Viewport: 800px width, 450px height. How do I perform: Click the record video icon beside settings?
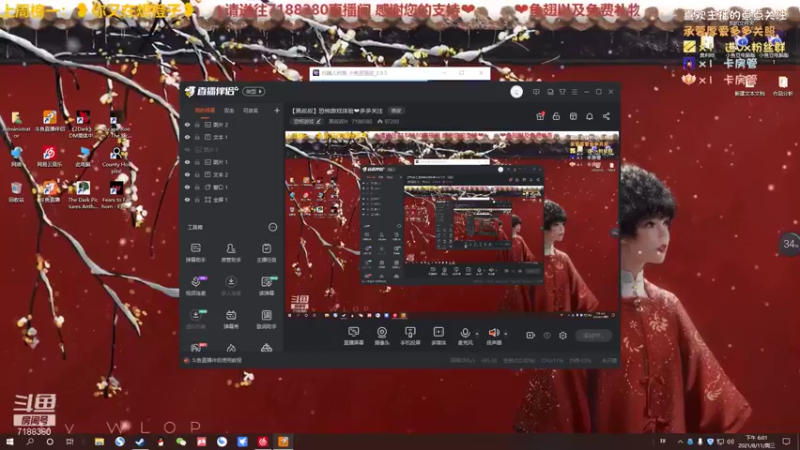click(531, 336)
